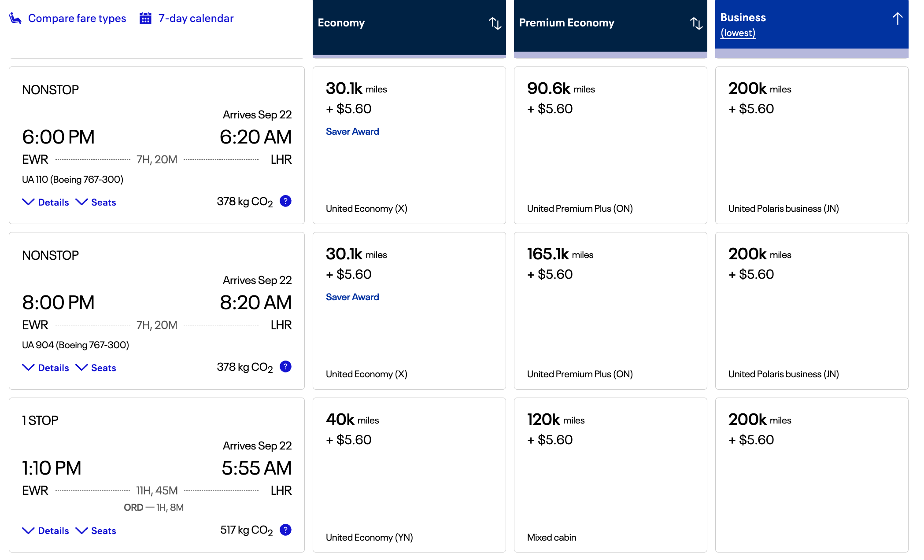The height and width of the screenshot is (560, 924).
Task: Click the (lowest) link under Business
Action: coord(738,33)
